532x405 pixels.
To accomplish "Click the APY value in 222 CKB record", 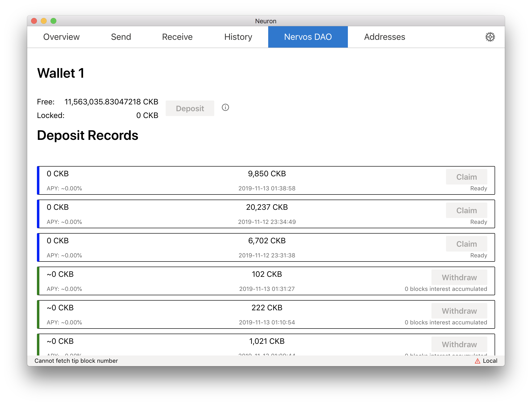I will point(64,322).
